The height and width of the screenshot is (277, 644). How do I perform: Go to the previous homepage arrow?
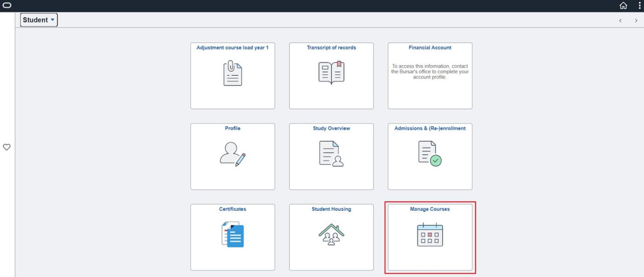620,21
